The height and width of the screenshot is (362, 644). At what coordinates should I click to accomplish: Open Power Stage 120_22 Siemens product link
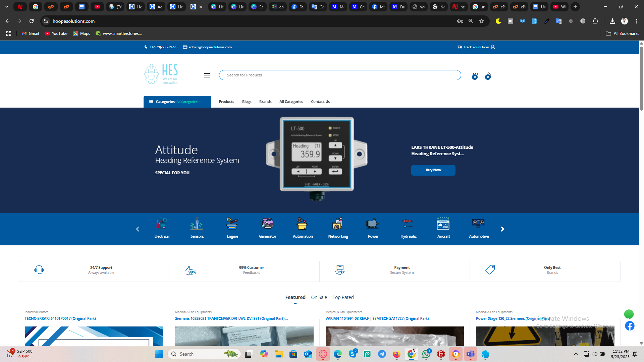(x=513, y=318)
